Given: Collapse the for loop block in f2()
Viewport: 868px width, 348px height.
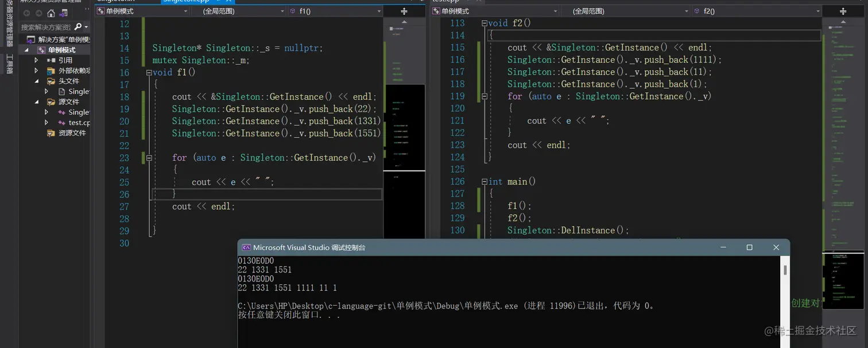Looking at the screenshot, I should click(485, 96).
